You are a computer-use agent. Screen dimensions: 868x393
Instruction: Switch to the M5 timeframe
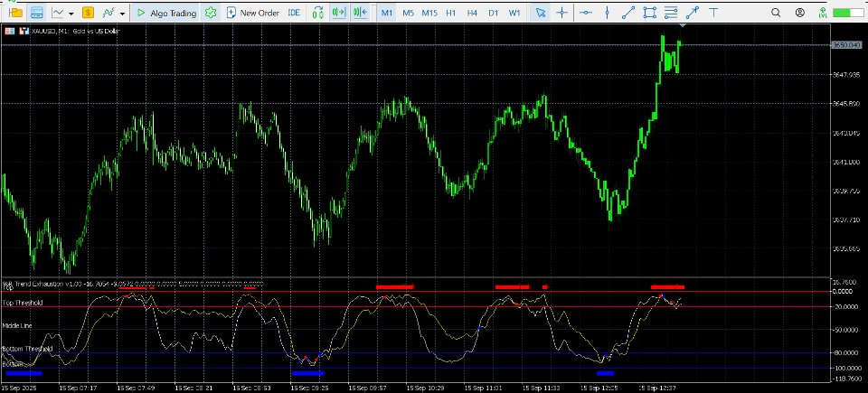[408, 14]
